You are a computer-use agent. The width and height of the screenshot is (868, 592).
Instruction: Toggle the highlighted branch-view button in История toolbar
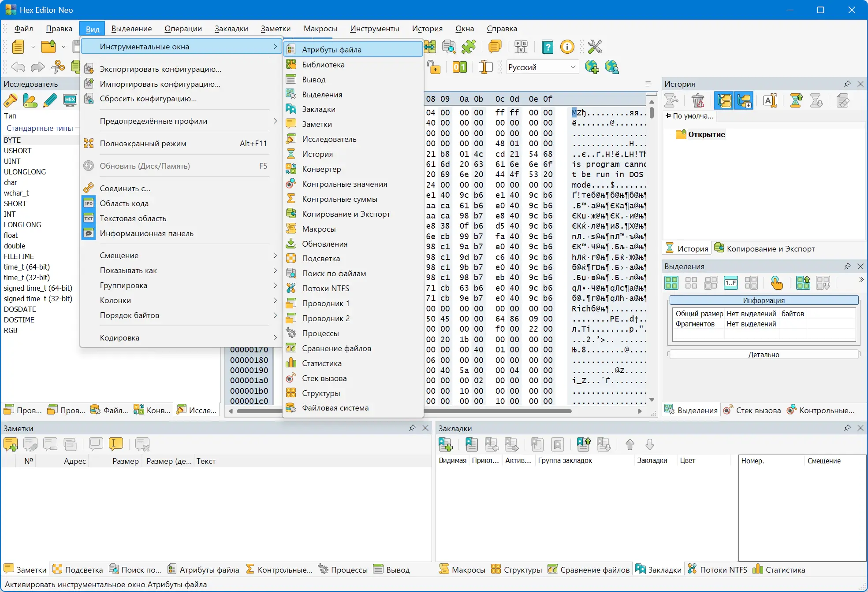pyautogui.click(x=724, y=101)
